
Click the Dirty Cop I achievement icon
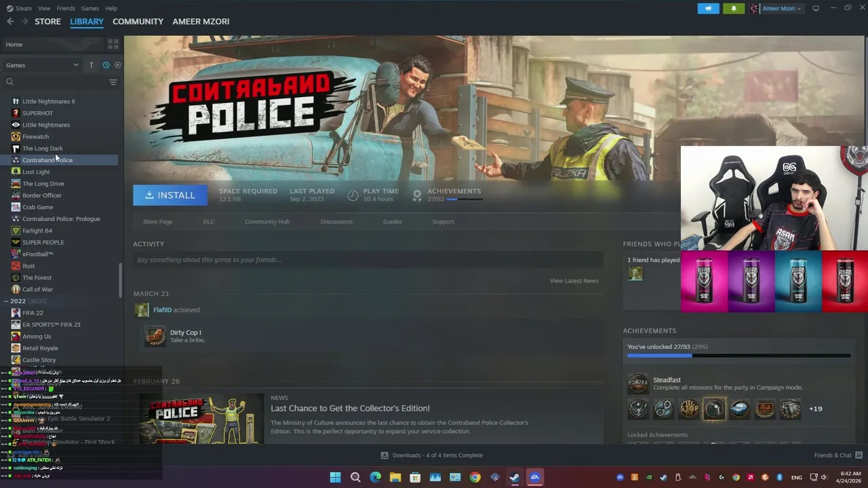(155, 336)
